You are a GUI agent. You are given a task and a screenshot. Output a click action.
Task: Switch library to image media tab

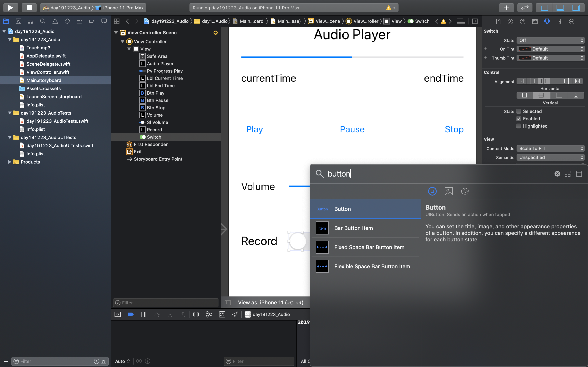(x=448, y=191)
